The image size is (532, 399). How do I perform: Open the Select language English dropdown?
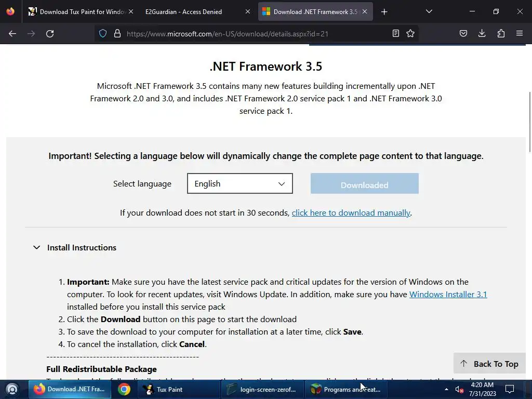tap(240, 183)
